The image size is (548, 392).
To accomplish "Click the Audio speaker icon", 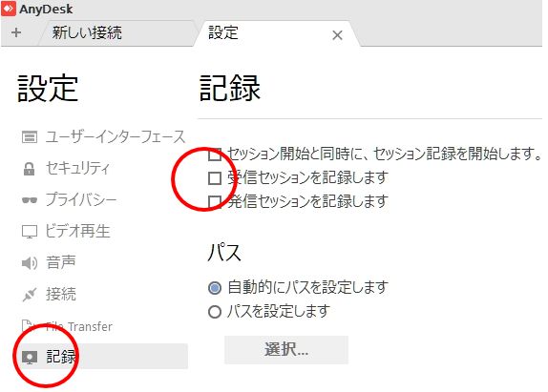I will [x=30, y=263].
